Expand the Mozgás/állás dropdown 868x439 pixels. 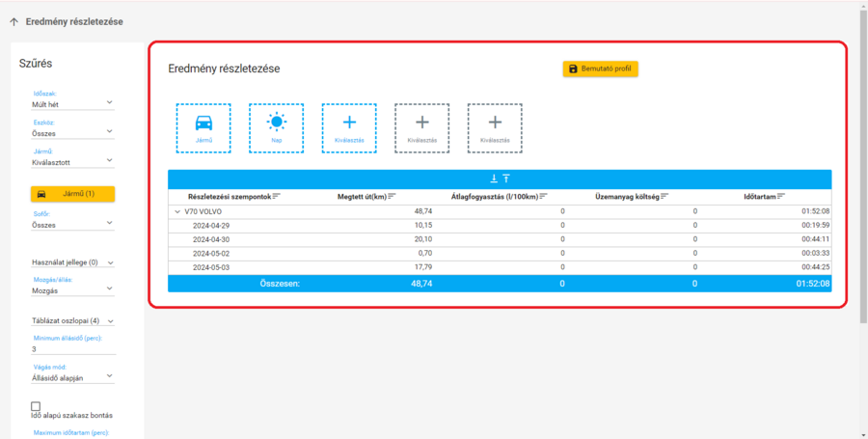click(72, 290)
